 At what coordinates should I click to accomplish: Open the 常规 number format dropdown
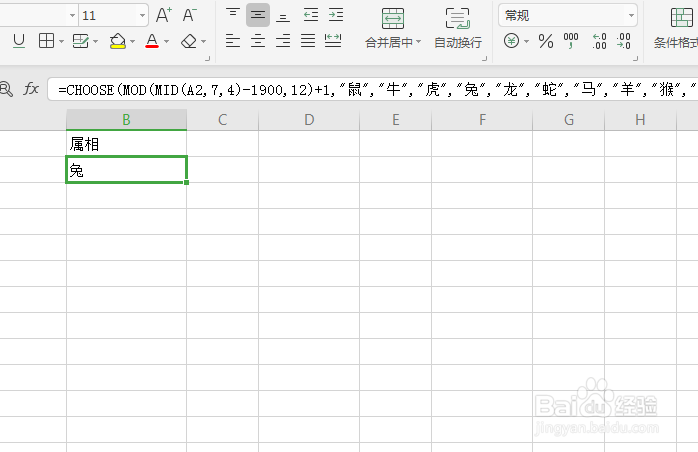(x=568, y=16)
